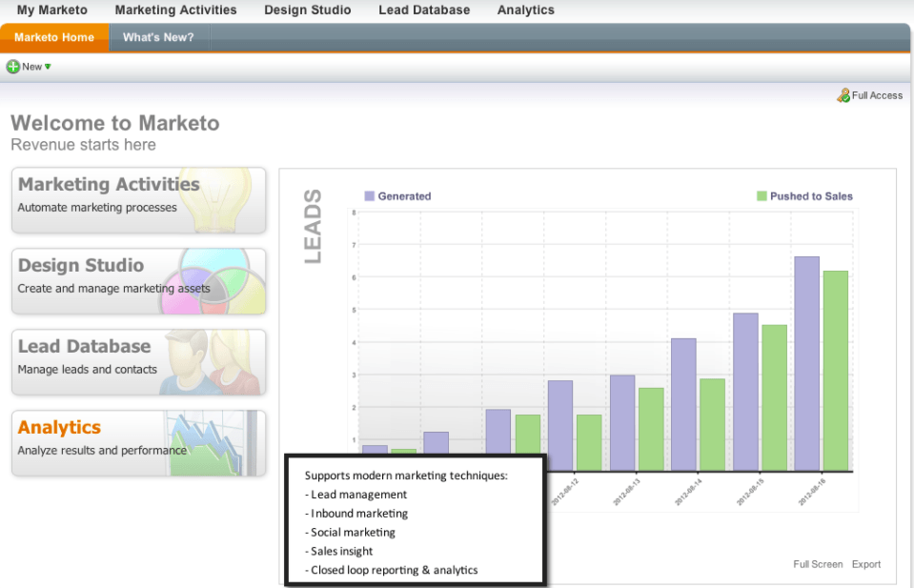Click the 2012-08-14 date axis label

688,491
